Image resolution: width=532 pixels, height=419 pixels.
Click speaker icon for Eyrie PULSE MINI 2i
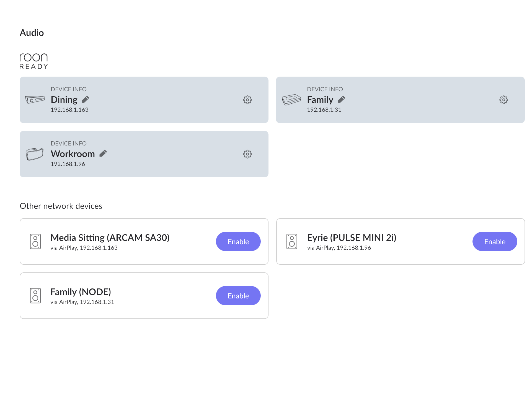292,241
